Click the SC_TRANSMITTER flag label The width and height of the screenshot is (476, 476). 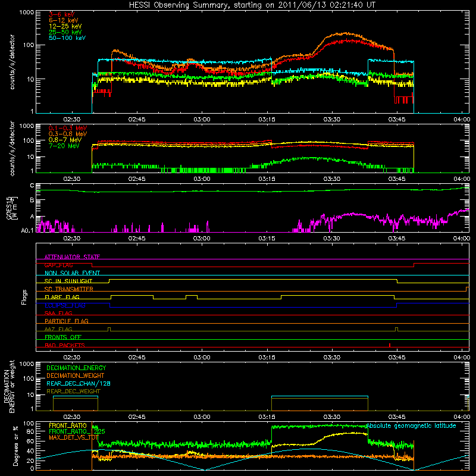coord(69,289)
